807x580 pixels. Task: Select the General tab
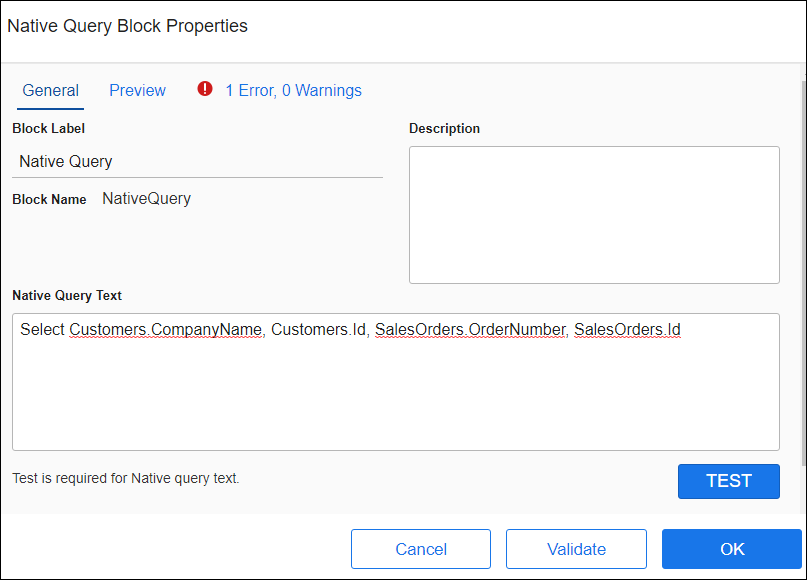pyautogui.click(x=50, y=90)
